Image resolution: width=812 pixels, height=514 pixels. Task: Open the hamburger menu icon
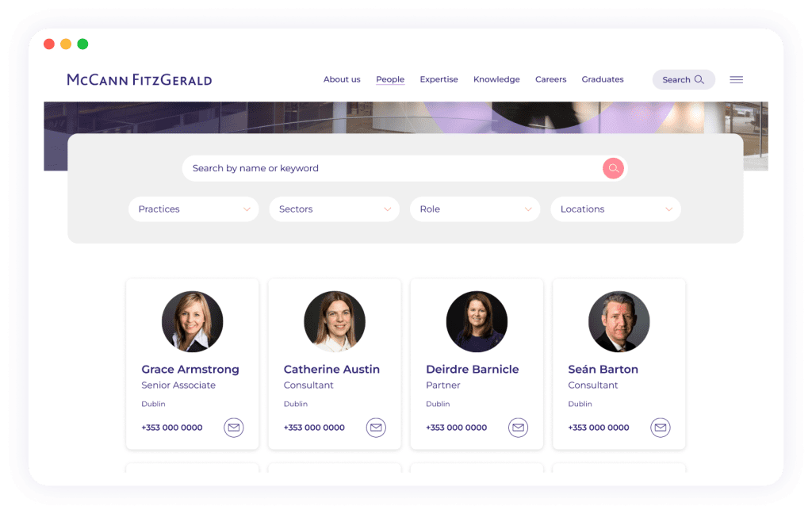point(737,80)
